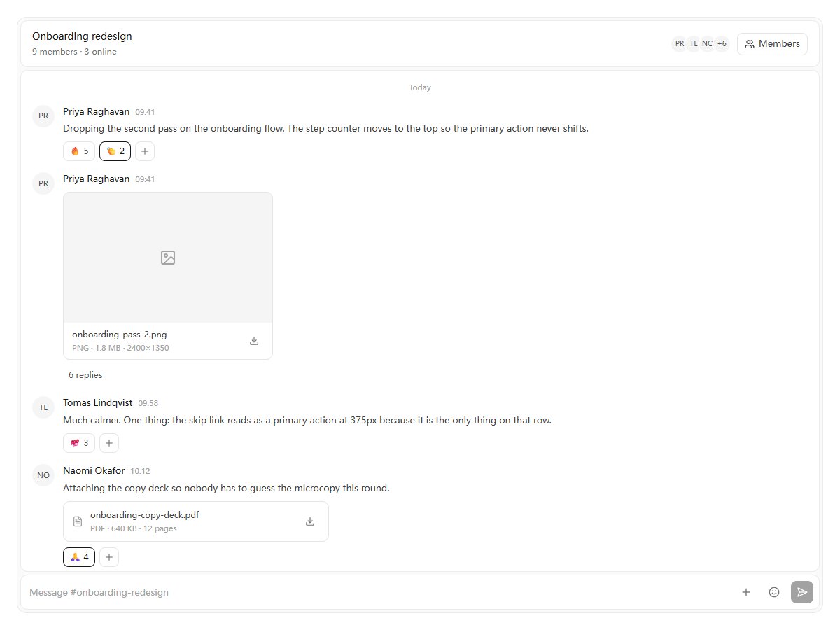Click the Message #onboarding-redesign input field
The height and width of the screenshot is (630, 840).
[x=378, y=592]
